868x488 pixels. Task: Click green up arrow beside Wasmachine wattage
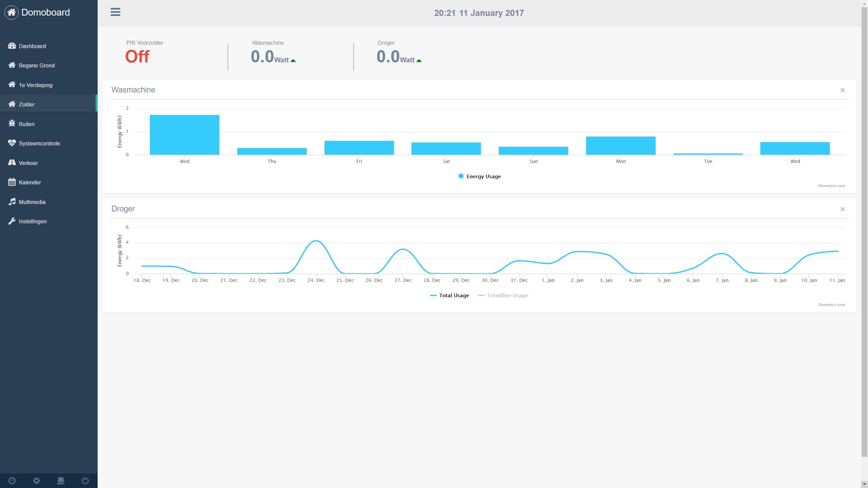click(293, 61)
